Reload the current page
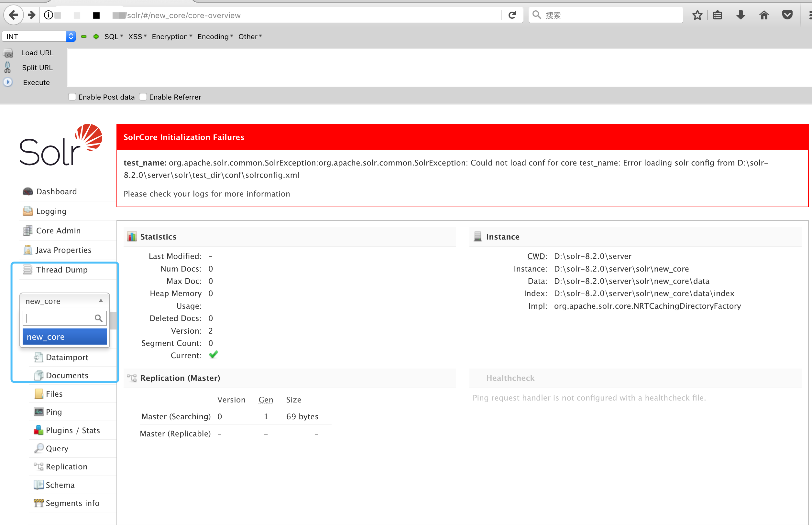Image resolution: width=812 pixels, height=525 pixels. tap(512, 15)
